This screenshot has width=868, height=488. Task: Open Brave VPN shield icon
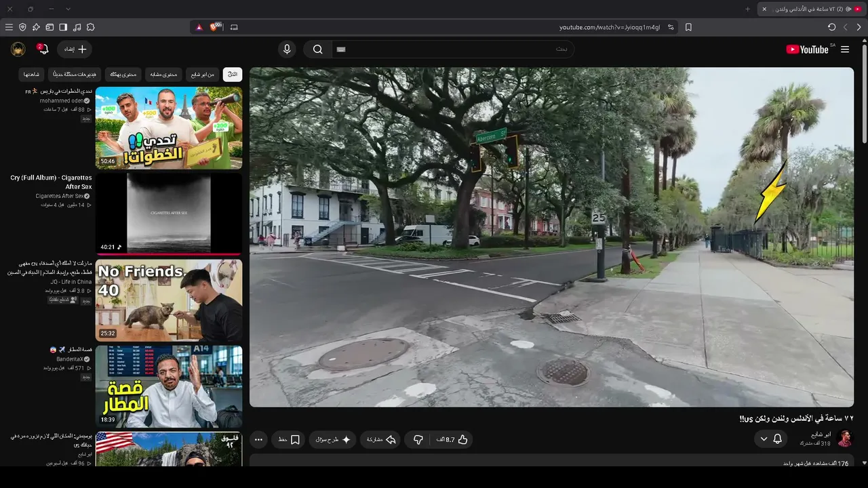point(22,27)
